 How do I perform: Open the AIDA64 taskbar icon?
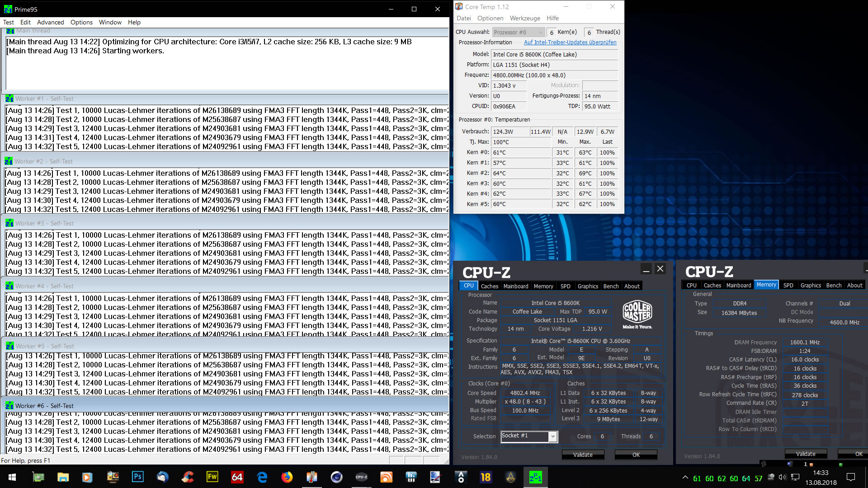(x=237, y=477)
